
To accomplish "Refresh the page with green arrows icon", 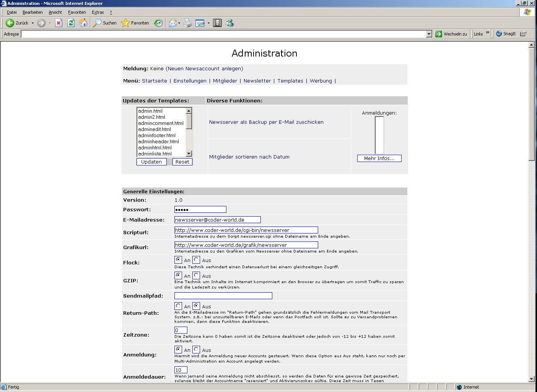I will (71, 23).
